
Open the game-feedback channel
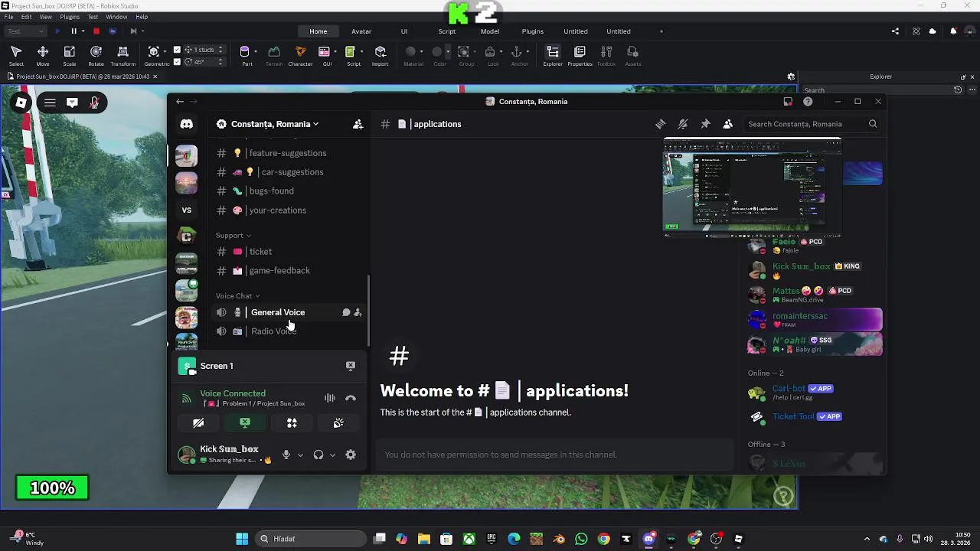click(x=287, y=270)
